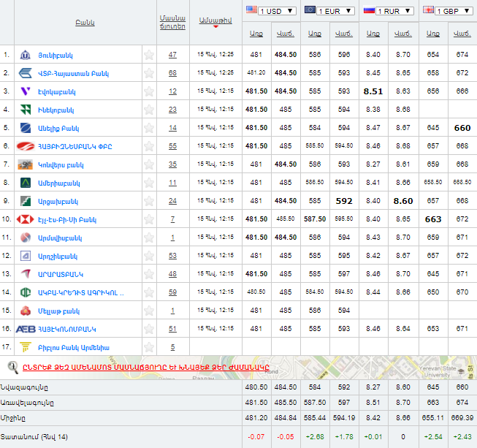Click the UK flag icon
Screen dimensions: 477x448
click(428, 10)
